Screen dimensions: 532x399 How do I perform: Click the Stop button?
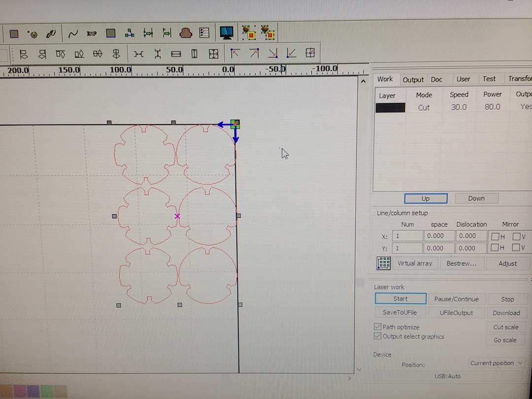[507, 299]
